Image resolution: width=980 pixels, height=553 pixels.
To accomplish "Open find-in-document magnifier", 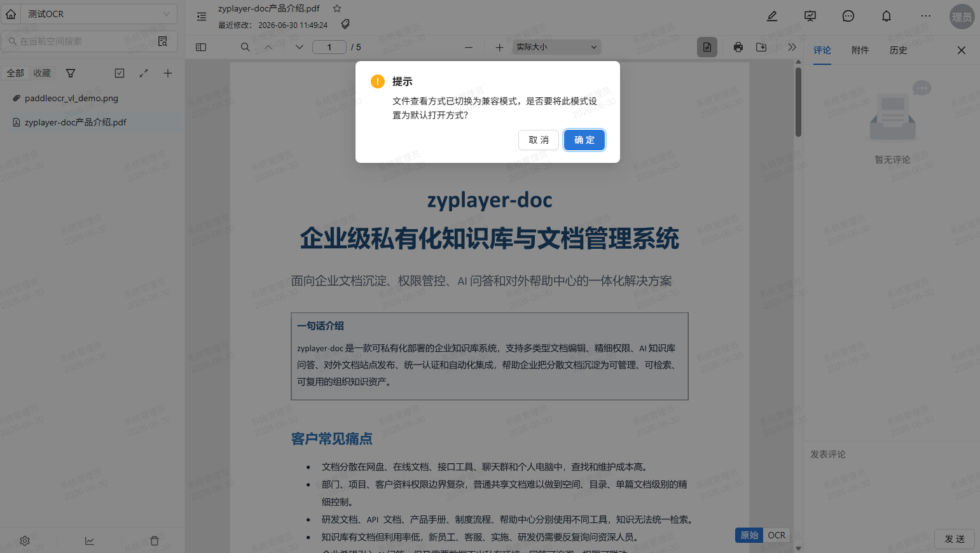I will click(245, 47).
